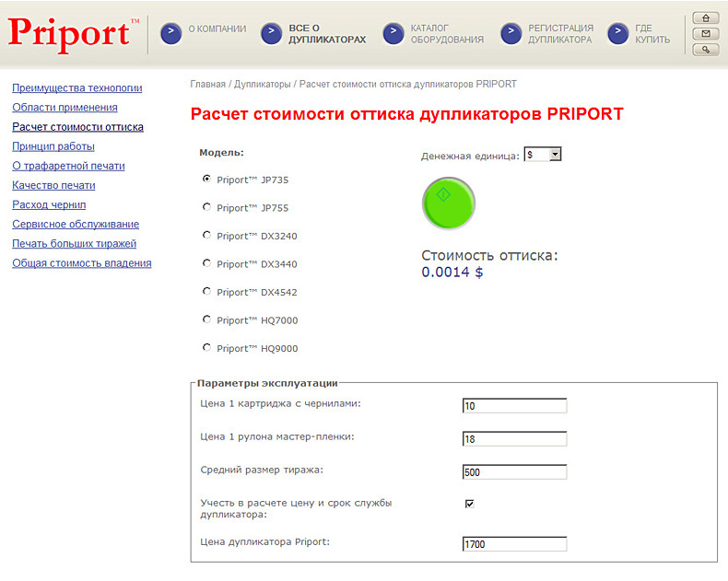Open Расход чернил link
This screenshot has width=728, height=581.
click(49, 205)
